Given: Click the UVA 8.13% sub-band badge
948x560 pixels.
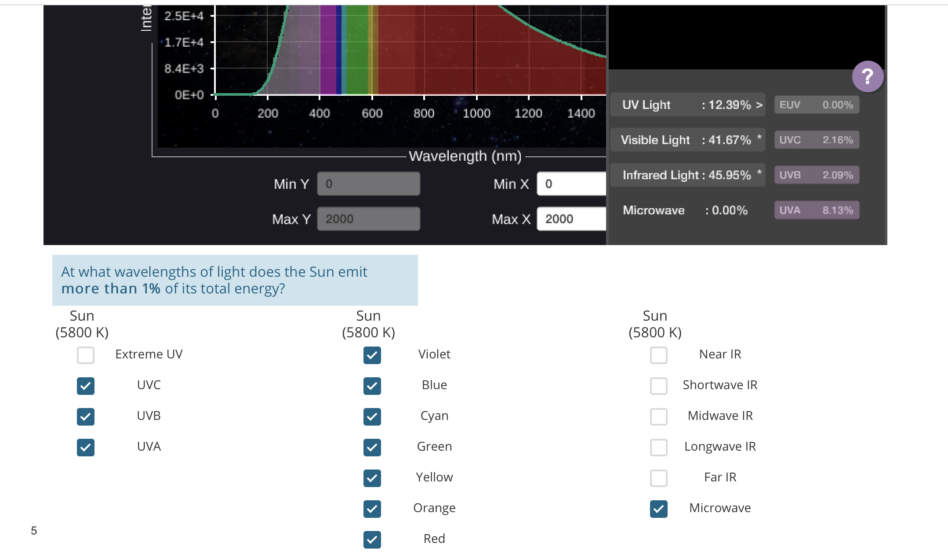Looking at the screenshot, I should point(816,210).
